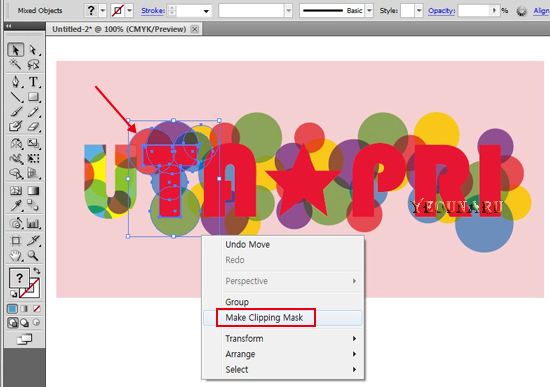Select the Free Transform tool

point(33,159)
